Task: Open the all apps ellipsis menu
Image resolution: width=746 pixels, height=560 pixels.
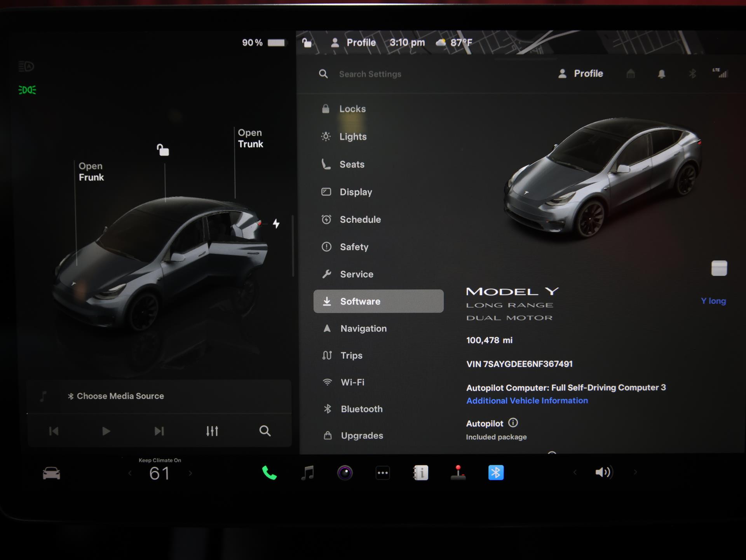Action: click(383, 473)
